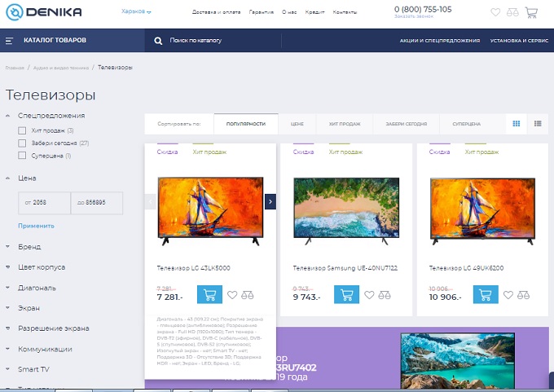Open compare scales icon in header
554x392 pixels.
point(512,13)
